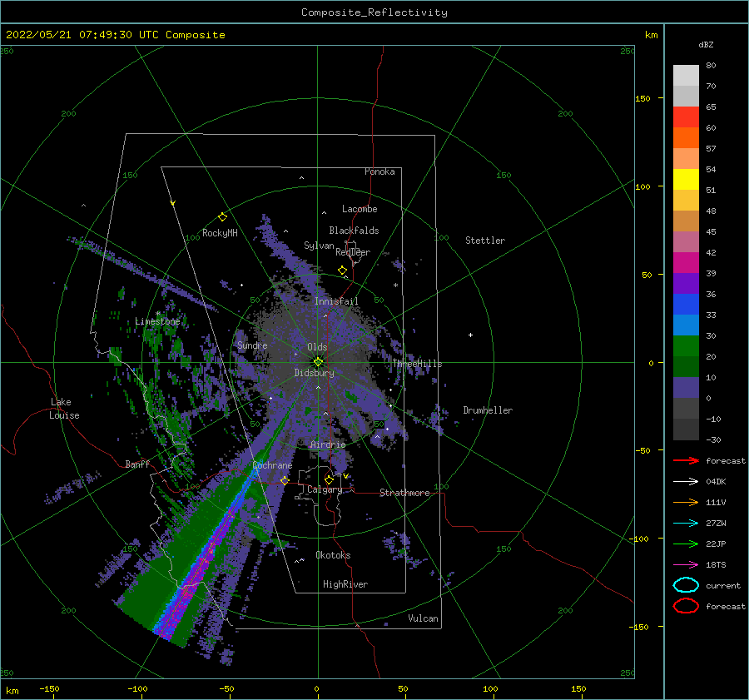This screenshot has width=749, height=700.
Task: Click the white 04DK arrow icon
Action: (x=686, y=482)
